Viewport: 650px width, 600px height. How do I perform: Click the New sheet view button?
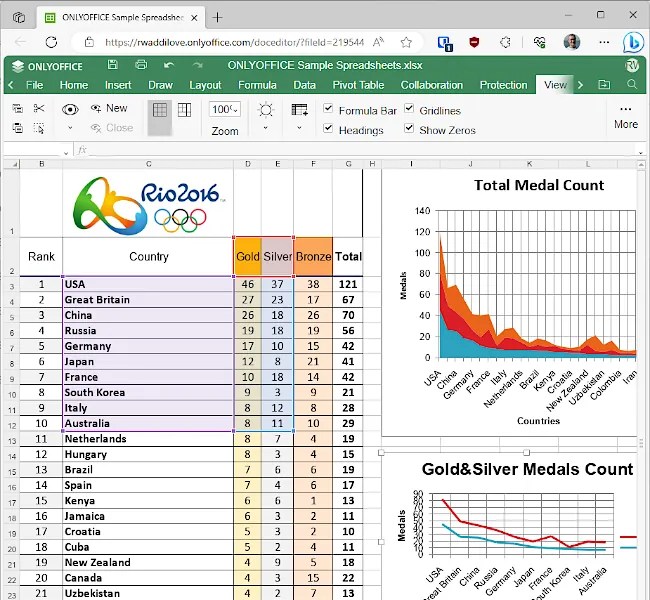pos(109,108)
